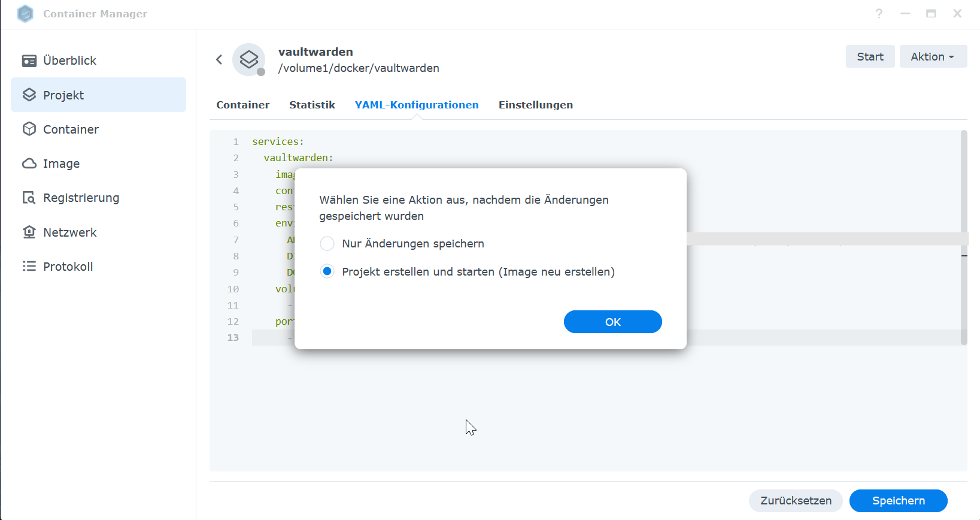Screen dimensions: 980x520
Task: Click the Zurücksetzen button
Action: coord(796,501)
